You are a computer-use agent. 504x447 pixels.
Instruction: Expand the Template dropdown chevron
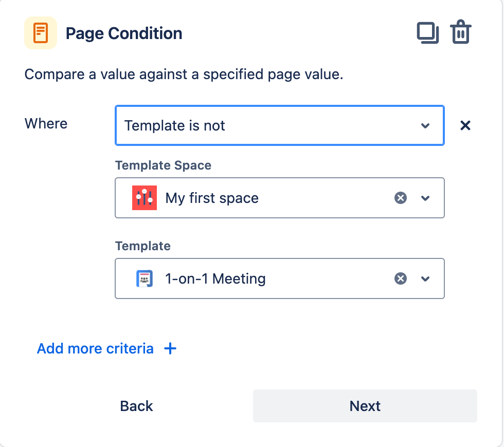(425, 278)
